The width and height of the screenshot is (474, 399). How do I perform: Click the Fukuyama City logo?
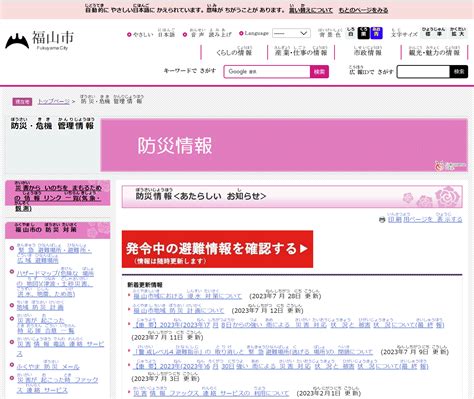40,41
